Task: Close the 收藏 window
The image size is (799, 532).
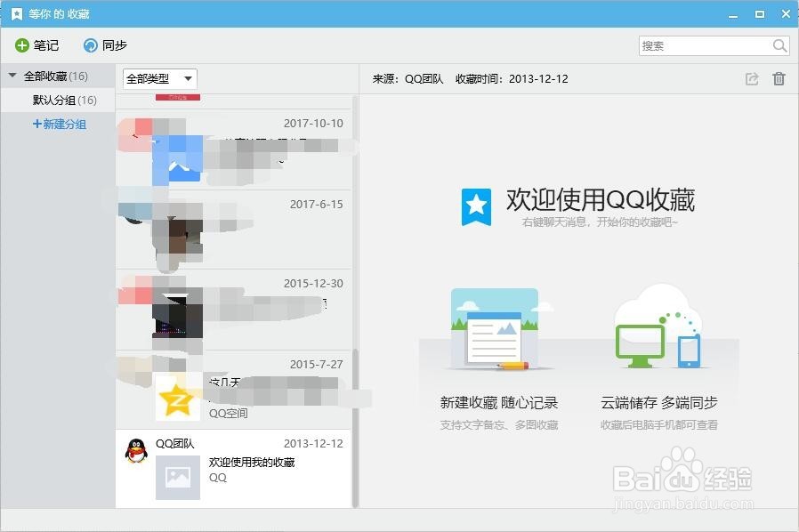Action: (x=786, y=14)
